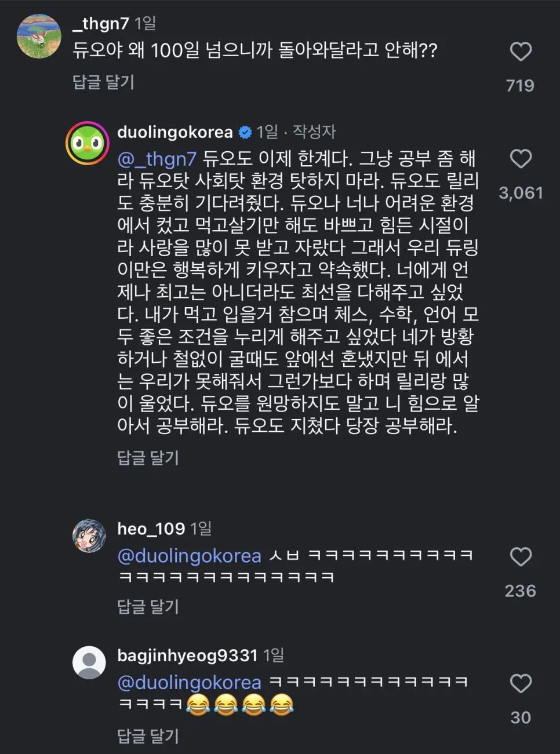
Task: Tap the blue verified badge beside duolingokorea
Action: (245, 132)
